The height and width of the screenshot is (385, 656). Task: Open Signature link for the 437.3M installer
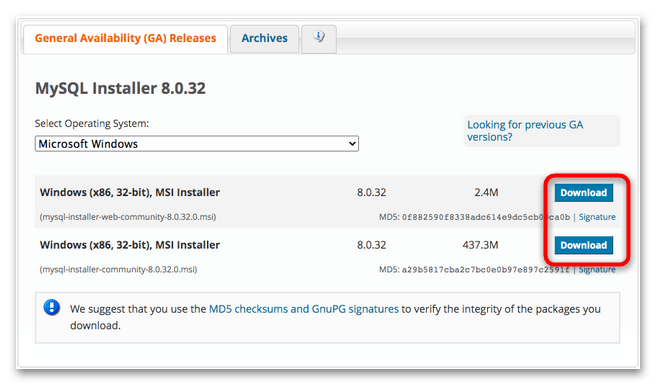pos(597,270)
